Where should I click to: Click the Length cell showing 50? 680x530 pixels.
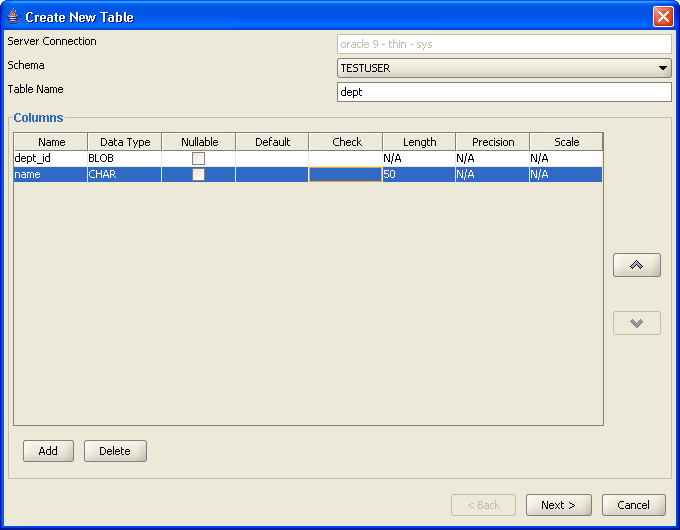419,174
